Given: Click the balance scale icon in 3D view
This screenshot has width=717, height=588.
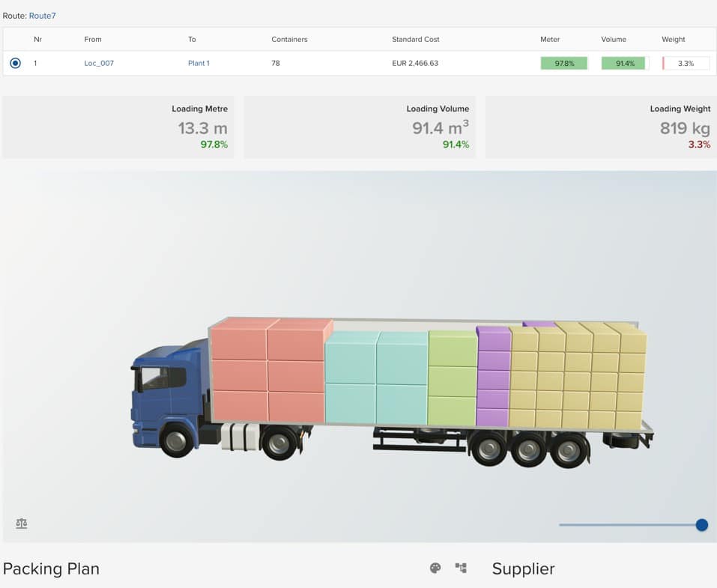Looking at the screenshot, I should [22, 523].
